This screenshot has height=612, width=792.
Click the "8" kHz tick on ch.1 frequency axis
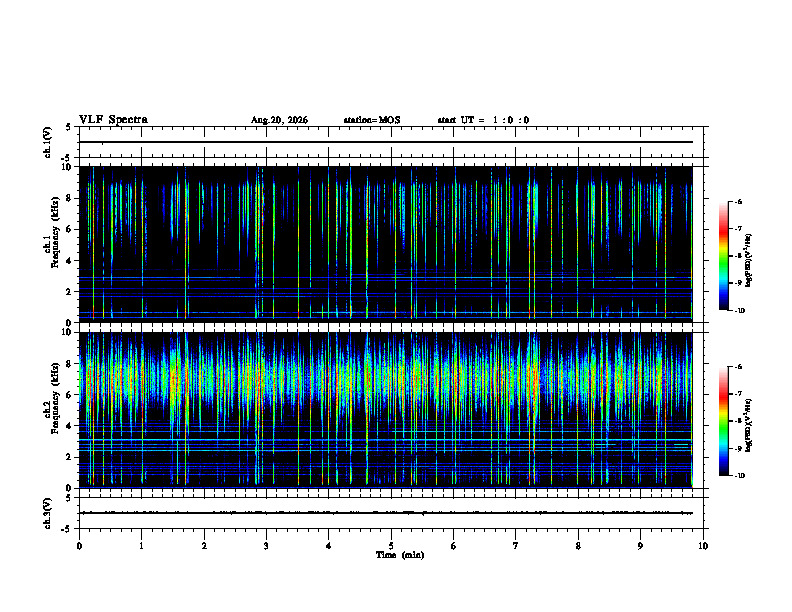70,198
